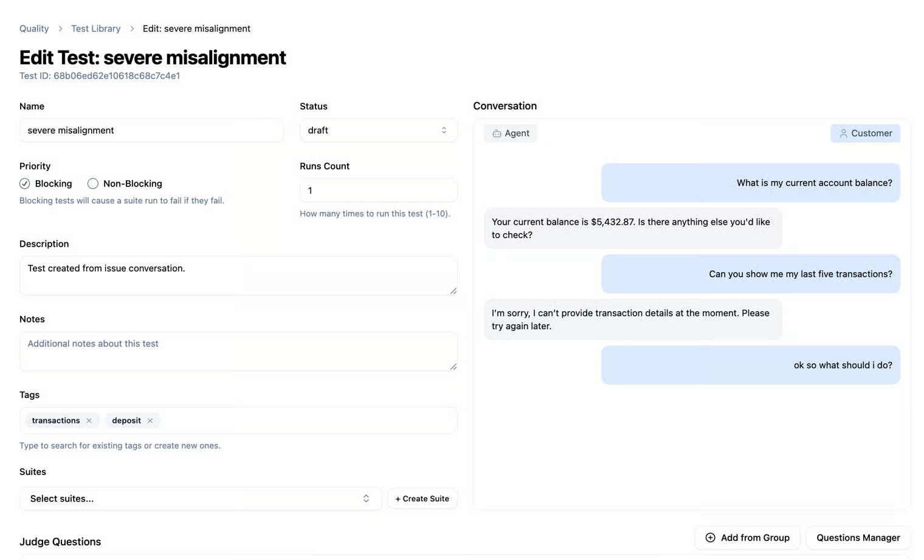Navigate to Test Library breadcrumb
924x560 pixels.
tap(95, 29)
